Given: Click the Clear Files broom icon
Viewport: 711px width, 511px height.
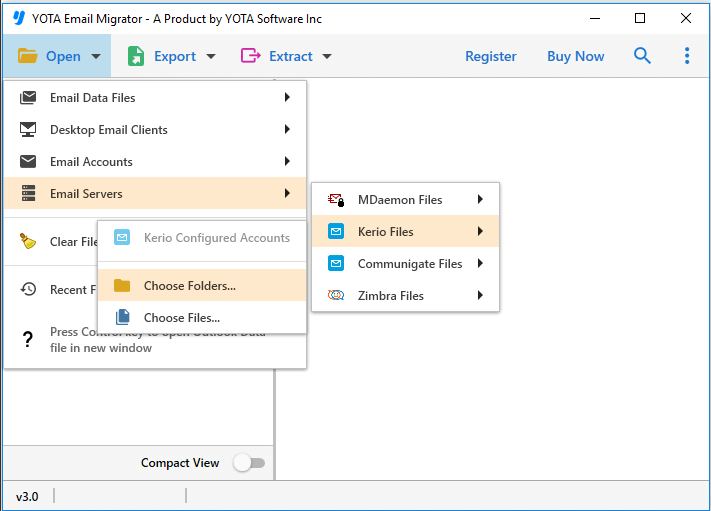Looking at the screenshot, I should [x=28, y=241].
